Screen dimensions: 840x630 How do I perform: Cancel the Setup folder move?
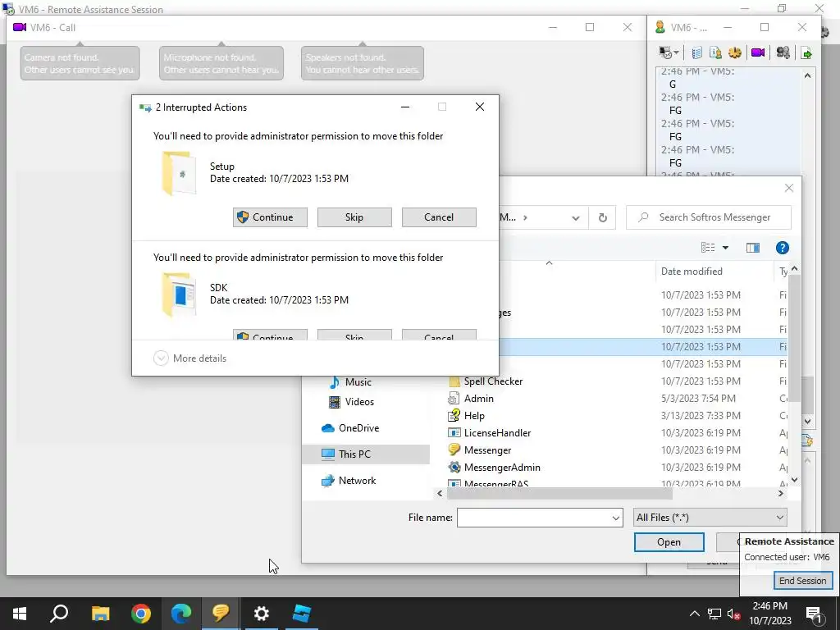point(439,217)
